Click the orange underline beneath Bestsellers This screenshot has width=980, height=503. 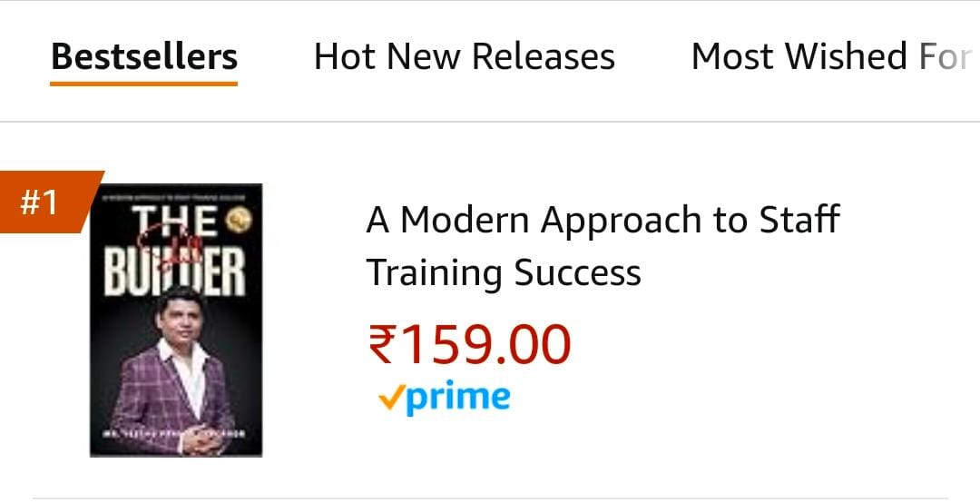(143, 84)
